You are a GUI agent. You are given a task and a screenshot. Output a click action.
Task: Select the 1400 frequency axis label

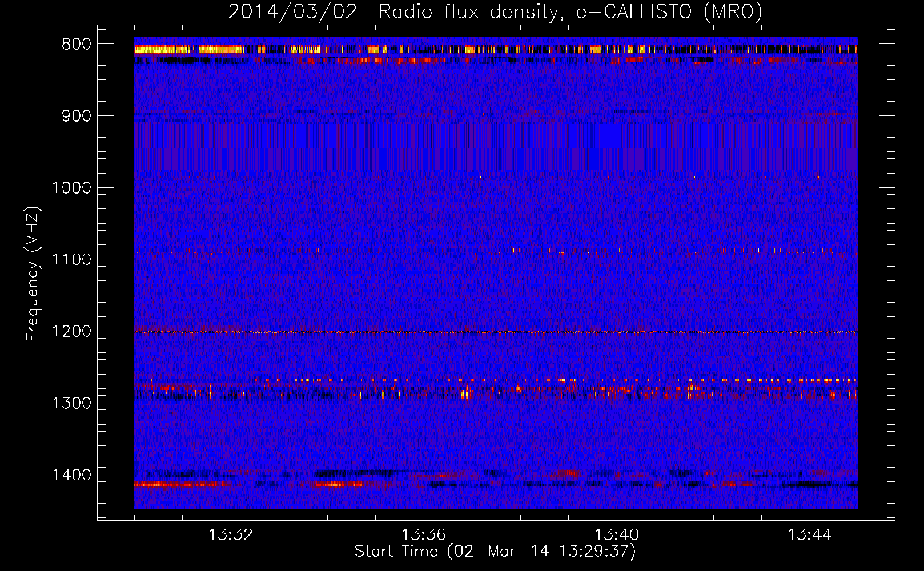pos(71,475)
